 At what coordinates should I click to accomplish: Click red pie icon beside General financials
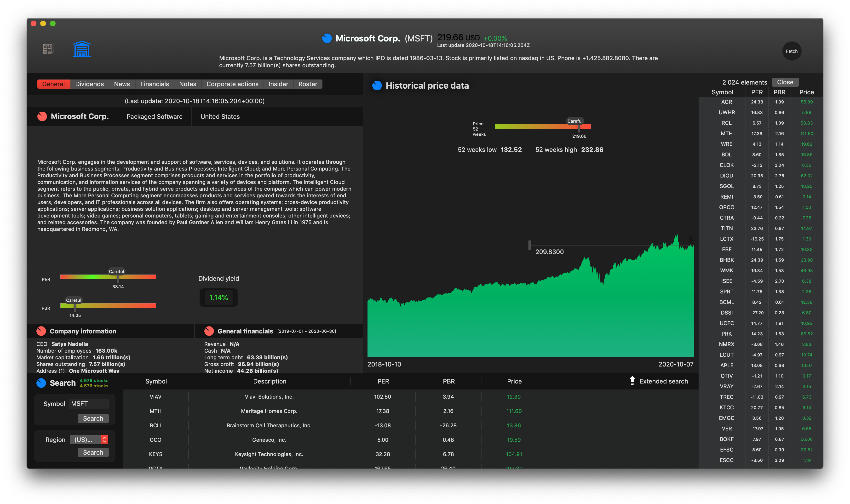coord(209,331)
